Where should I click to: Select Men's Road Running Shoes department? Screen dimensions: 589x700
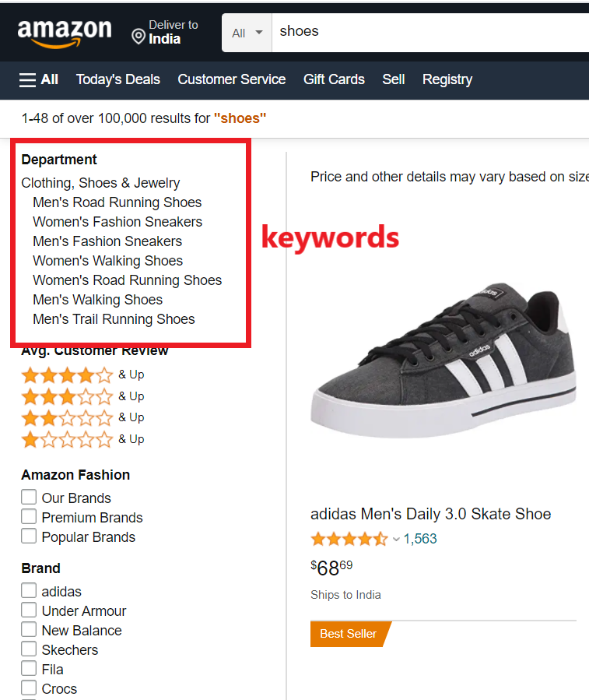(117, 202)
